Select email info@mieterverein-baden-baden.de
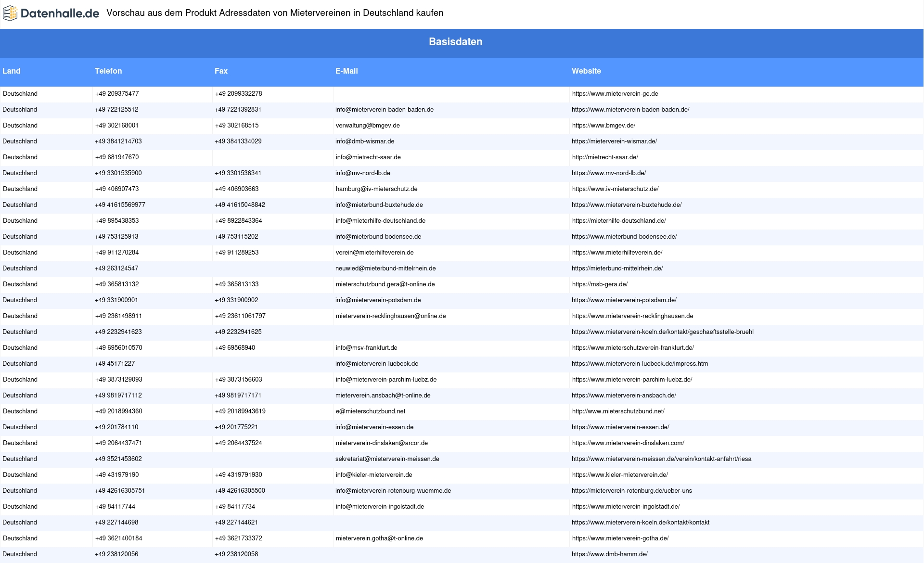The image size is (924, 563). [385, 110]
